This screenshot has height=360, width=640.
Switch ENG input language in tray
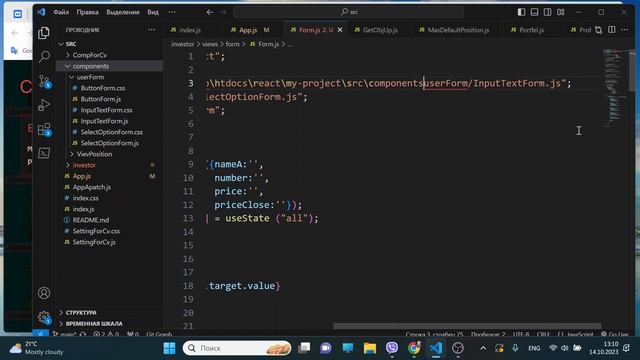coord(534,348)
